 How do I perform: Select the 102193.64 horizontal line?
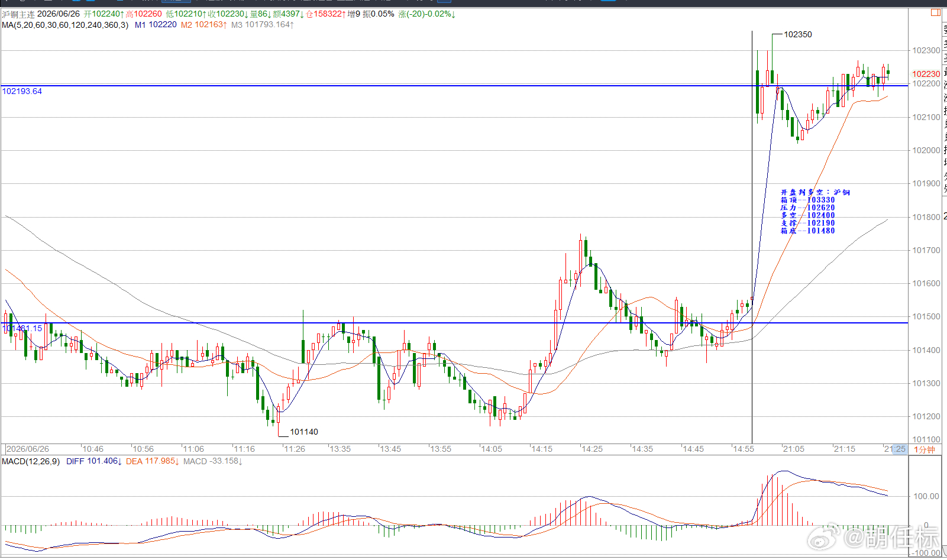click(454, 86)
